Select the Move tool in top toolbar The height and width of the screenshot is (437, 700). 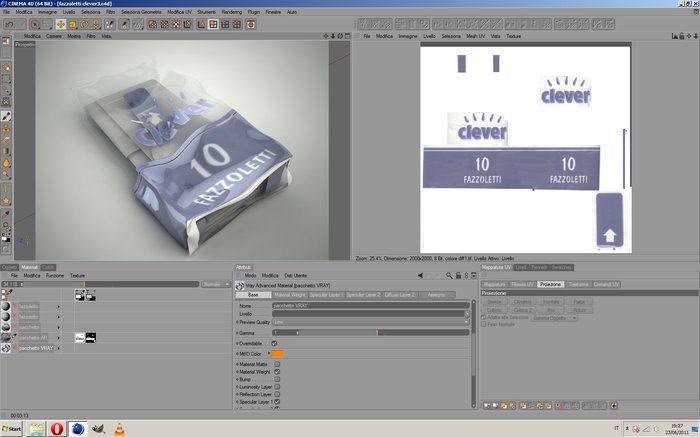point(61,24)
